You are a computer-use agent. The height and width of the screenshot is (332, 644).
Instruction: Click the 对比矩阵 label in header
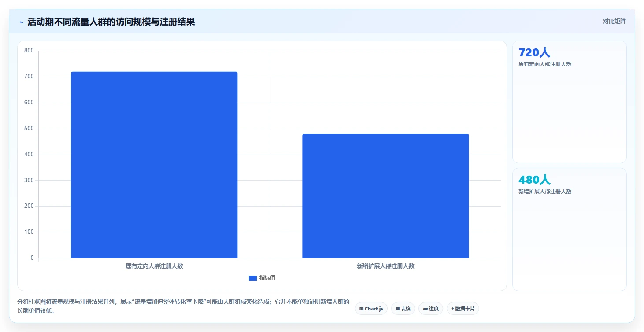[x=614, y=22]
